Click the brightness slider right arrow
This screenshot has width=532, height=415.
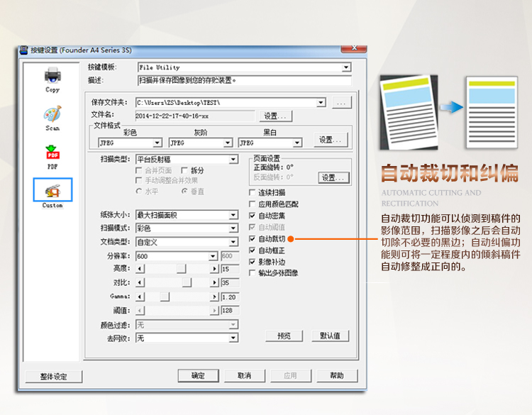(x=214, y=270)
